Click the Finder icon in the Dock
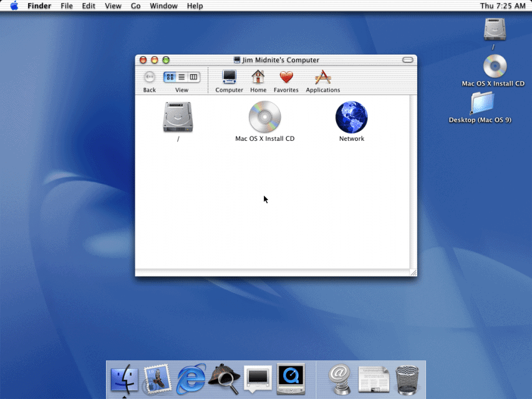Image resolution: width=532 pixels, height=399 pixels. [x=124, y=379]
